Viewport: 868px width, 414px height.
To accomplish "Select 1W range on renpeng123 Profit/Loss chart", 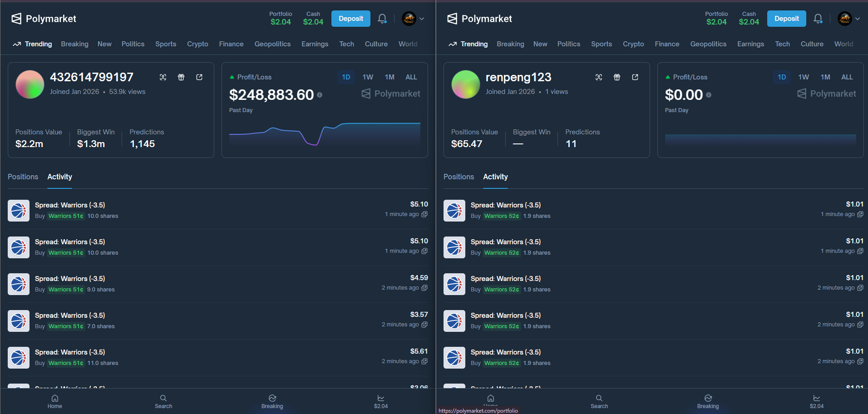I will click(804, 77).
